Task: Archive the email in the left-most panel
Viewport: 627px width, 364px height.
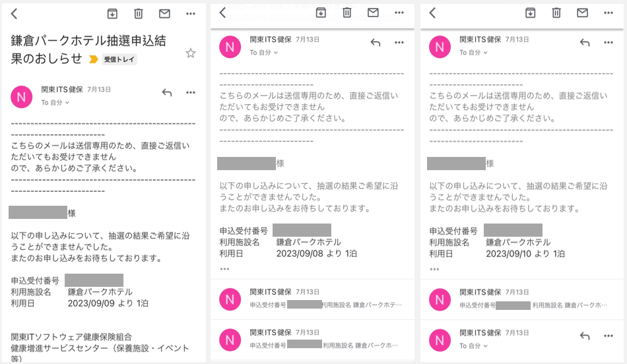Action: coord(113,13)
